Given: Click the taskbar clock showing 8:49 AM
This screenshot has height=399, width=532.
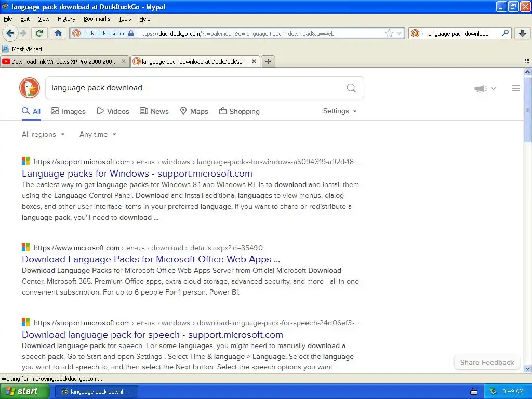Looking at the screenshot, I should (x=513, y=392).
